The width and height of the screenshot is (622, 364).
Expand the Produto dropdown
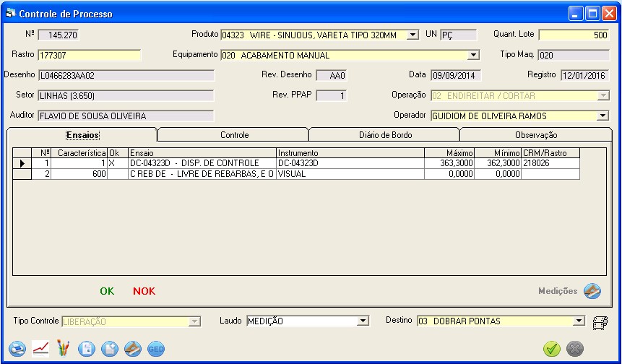(412, 35)
